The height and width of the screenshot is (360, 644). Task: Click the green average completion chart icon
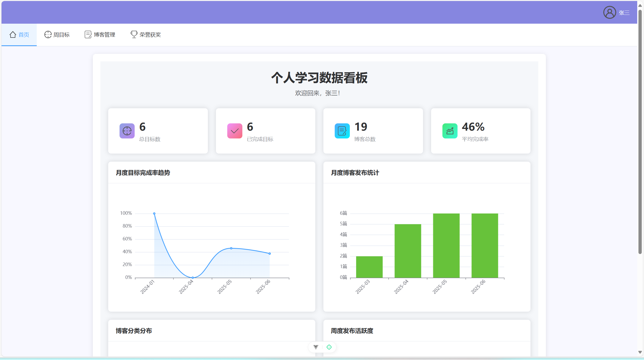coord(450,131)
